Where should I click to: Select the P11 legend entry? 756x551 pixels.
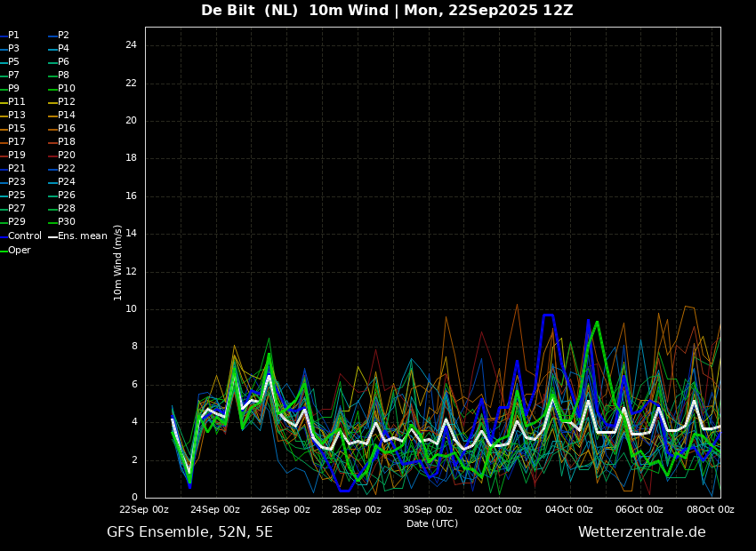(x=17, y=102)
